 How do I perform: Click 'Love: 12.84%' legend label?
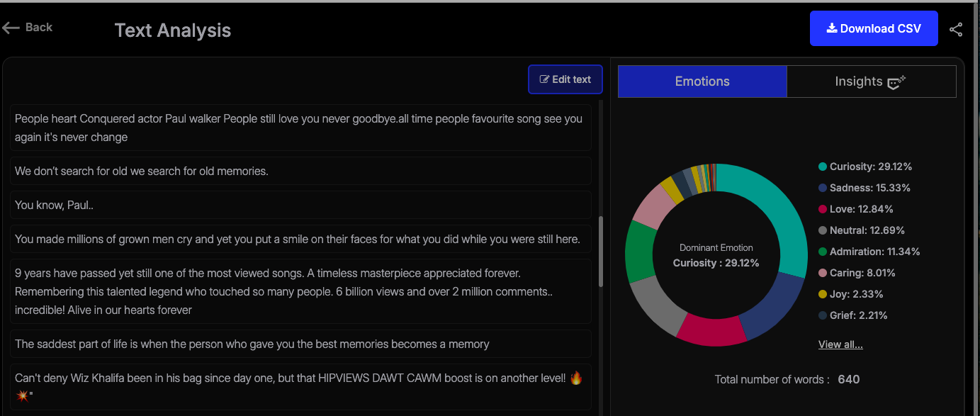[x=862, y=209]
